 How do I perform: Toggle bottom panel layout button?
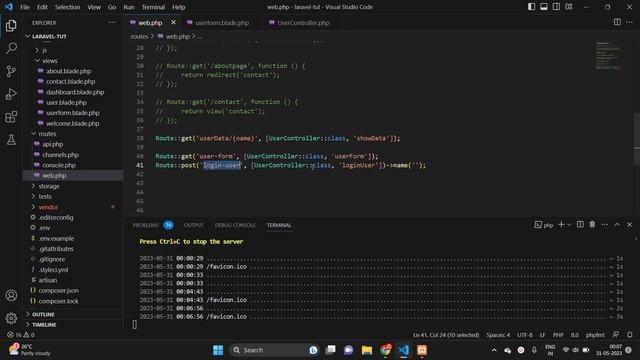[544, 7]
